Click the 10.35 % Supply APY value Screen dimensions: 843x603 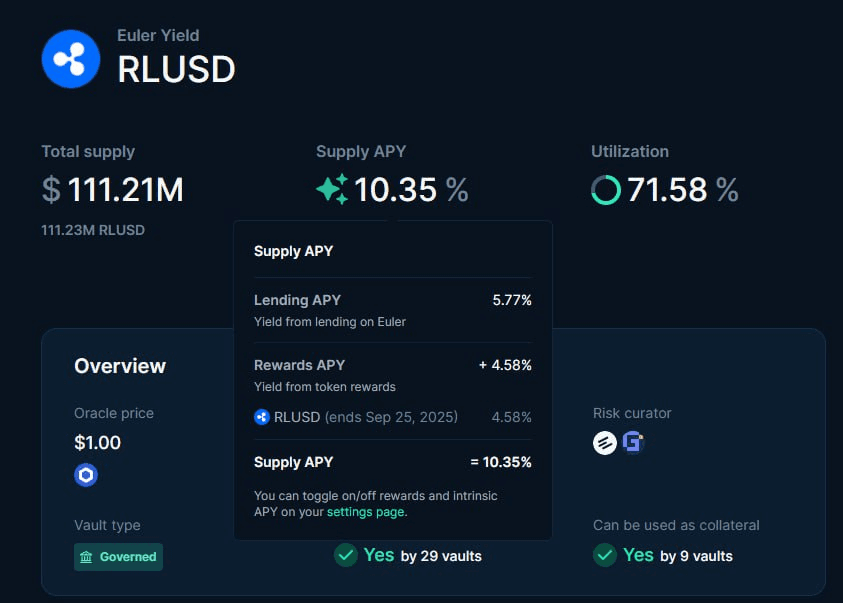[411, 190]
